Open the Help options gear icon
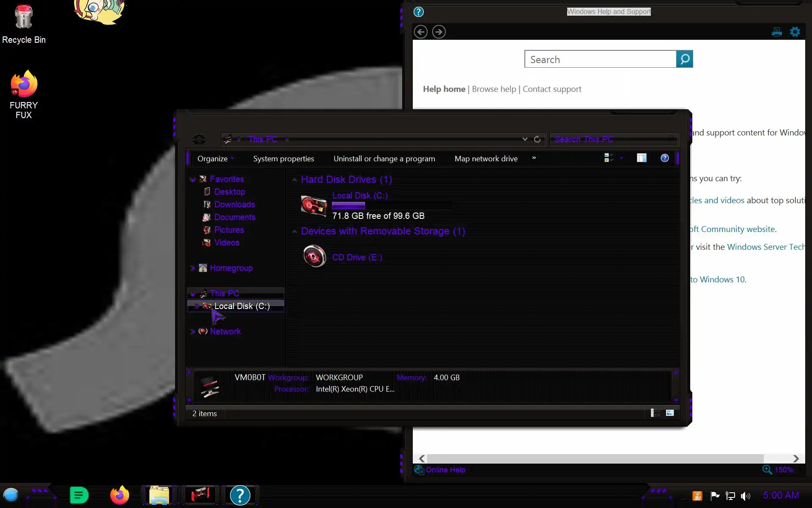The width and height of the screenshot is (812, 508). (795, 32)
